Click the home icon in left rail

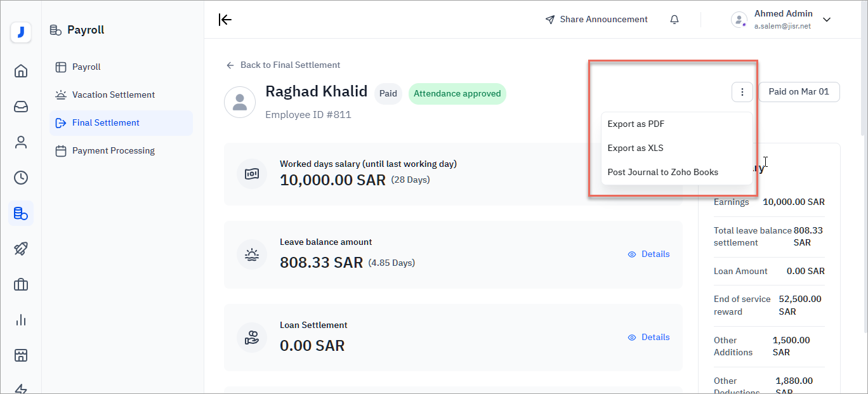(x=21, y=70)
